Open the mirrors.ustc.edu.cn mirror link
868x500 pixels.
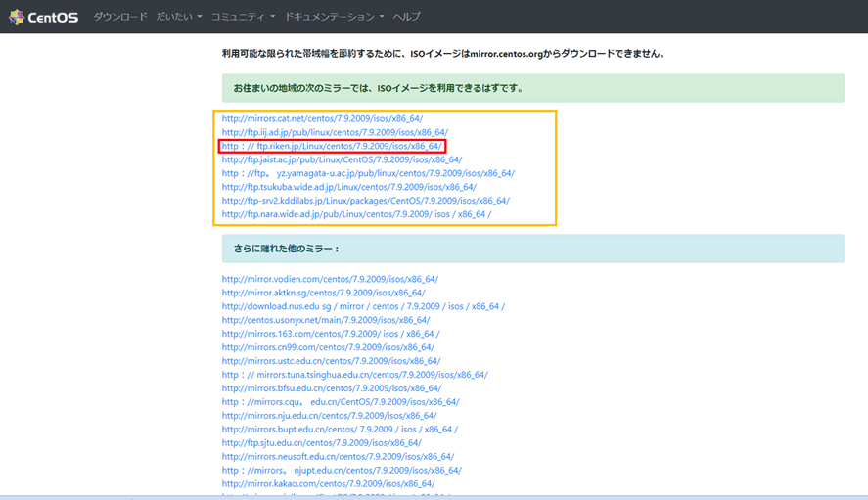click(x=331, y=361)
